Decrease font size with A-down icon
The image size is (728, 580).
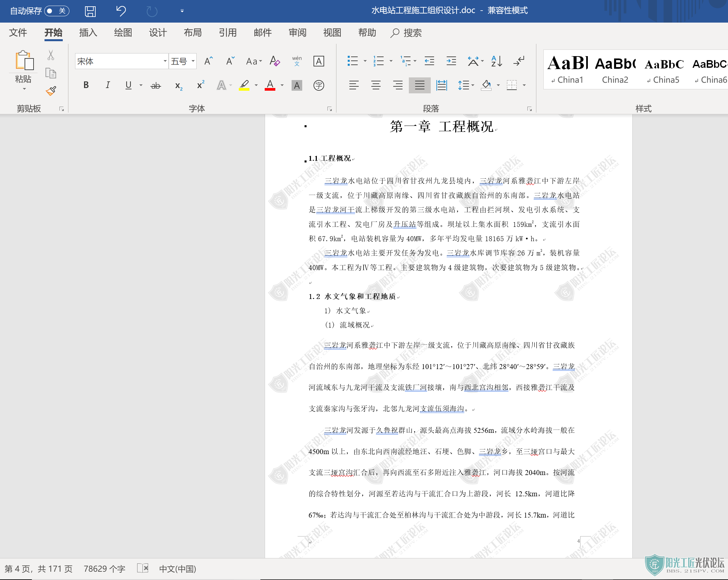230,61
